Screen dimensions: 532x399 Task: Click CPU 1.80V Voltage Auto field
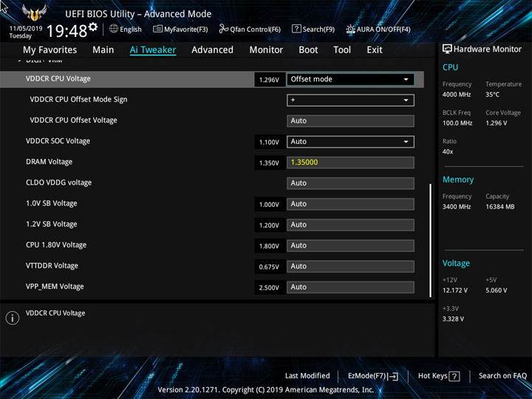[350, 245]
